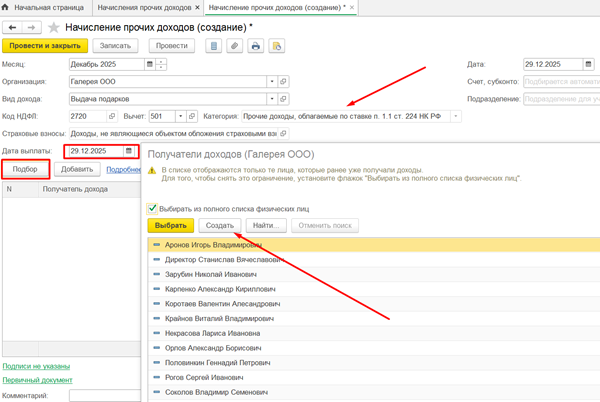Image resolution: width=600 pixels, height=402 pixels.
Task: Expand the Вид дохода dropdown arrow
Action: [272, 99]
